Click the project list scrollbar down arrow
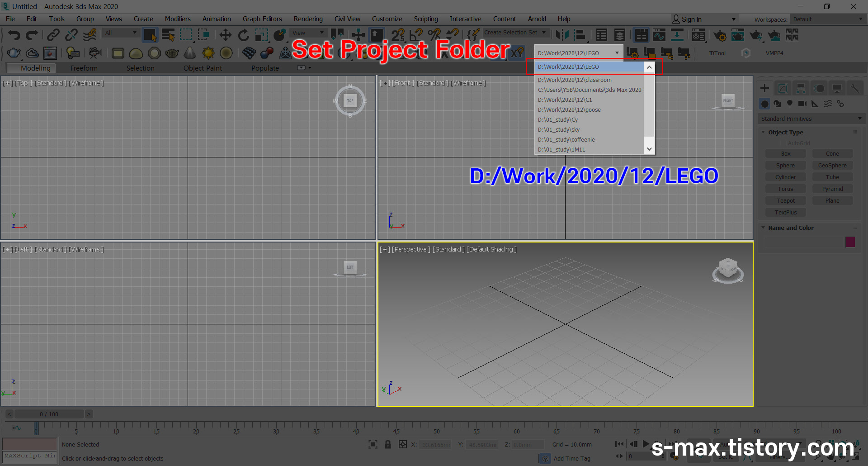 649,149
